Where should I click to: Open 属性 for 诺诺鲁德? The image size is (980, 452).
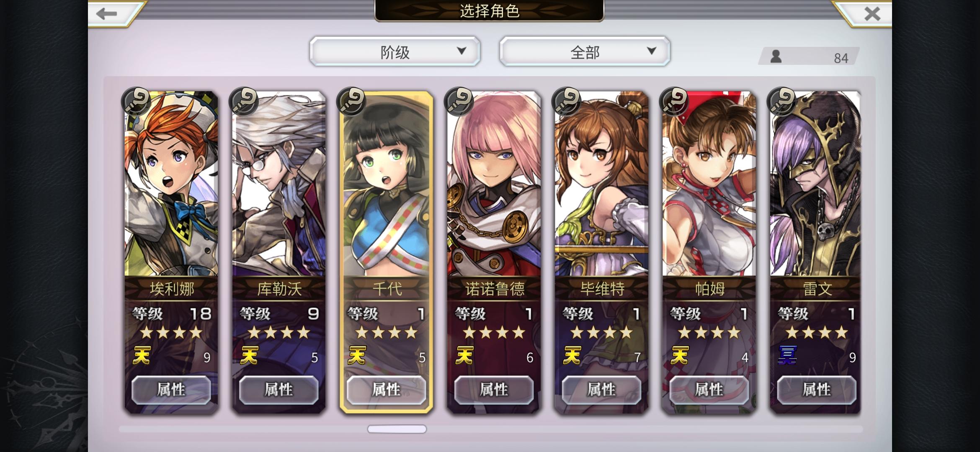click(494, 390)
